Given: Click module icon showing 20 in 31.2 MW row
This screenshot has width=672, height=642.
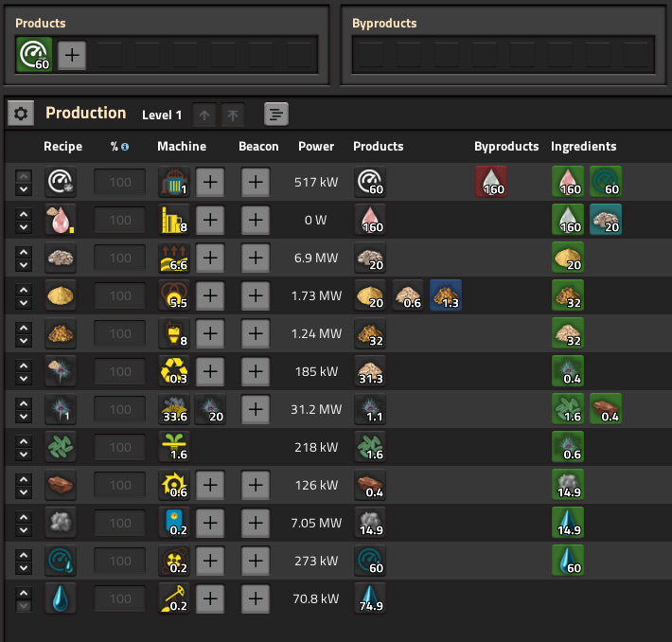Looking at the screenshot, I should click(x=210, y=409).
